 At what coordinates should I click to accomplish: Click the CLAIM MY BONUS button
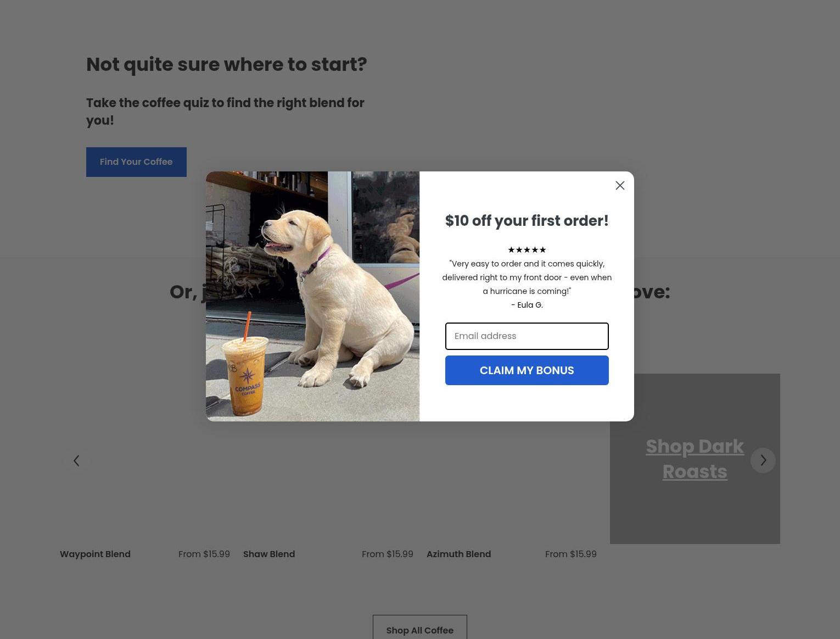point(527,370)
